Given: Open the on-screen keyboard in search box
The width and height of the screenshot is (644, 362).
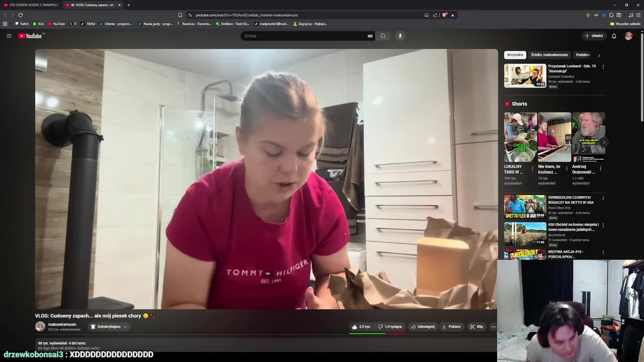Looking at the screenshot, I should pos(370,36).
